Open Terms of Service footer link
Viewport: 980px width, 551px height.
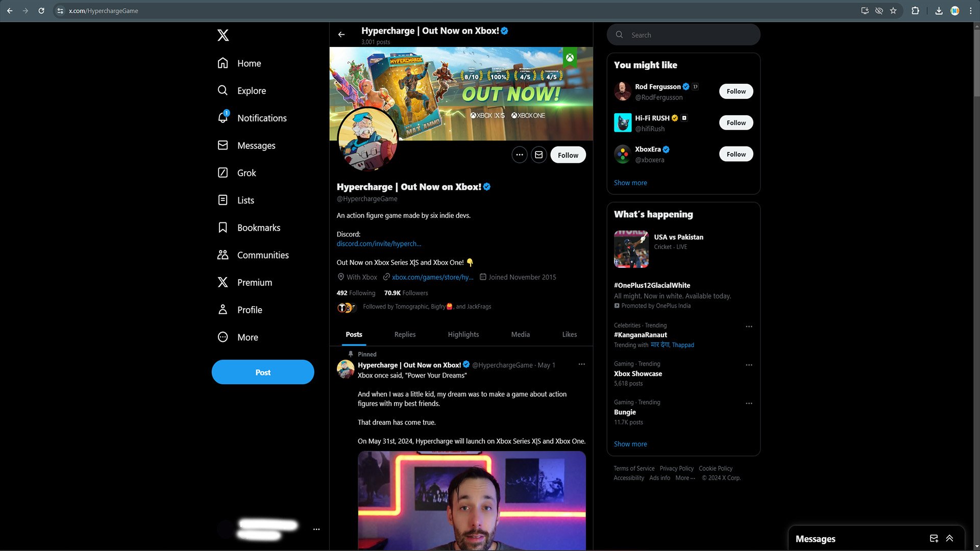click(634, 468)
